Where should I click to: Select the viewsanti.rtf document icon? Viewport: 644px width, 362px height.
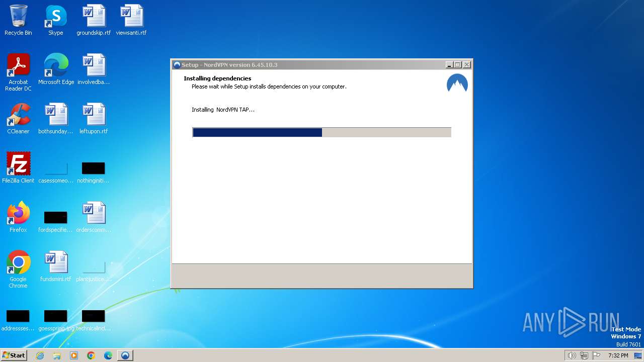pos(131,20)
